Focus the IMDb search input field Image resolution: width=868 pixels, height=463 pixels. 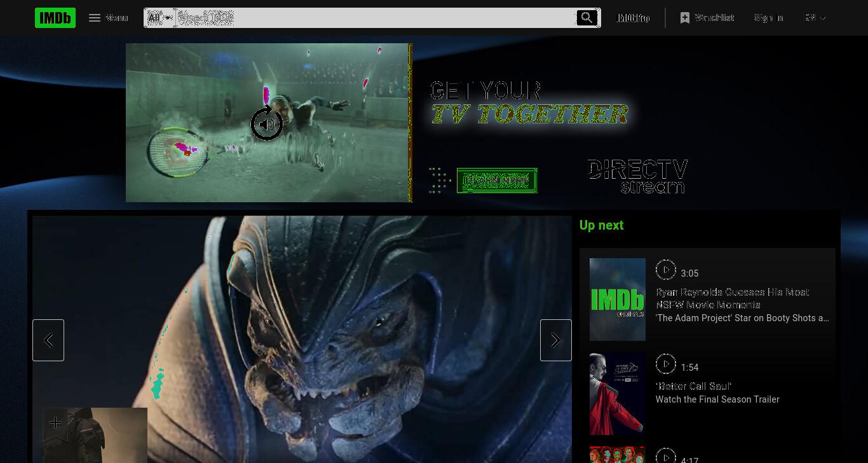click(x=375, y=18)
